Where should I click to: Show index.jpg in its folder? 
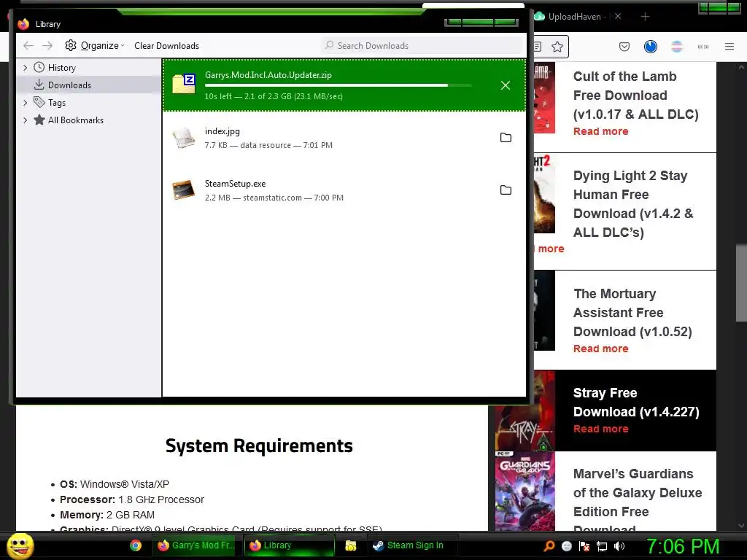point(506,138)
